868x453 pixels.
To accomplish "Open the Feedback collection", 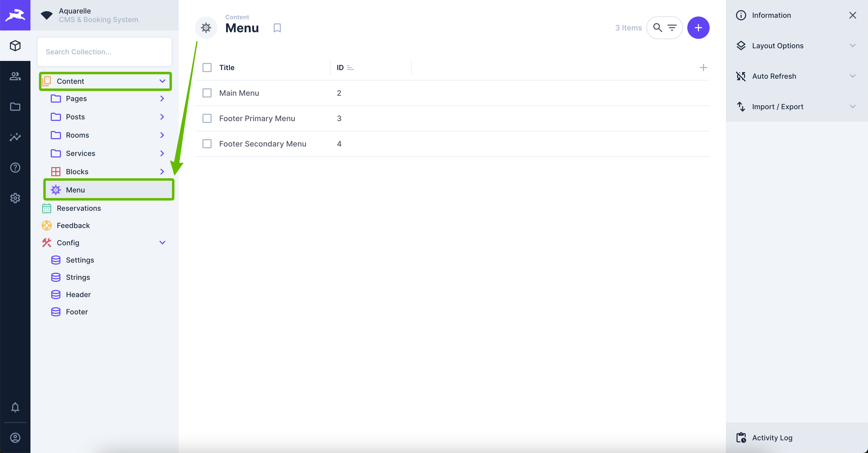I will pos(73,225).
